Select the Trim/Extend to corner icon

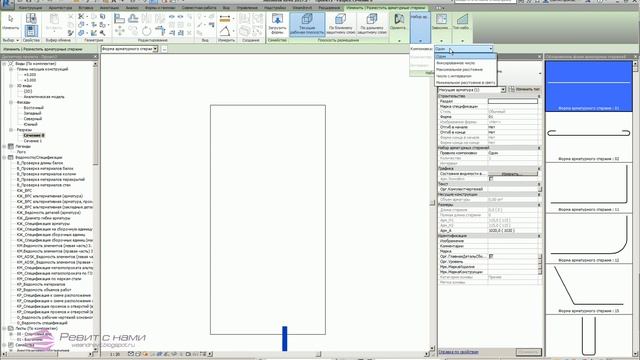pos(160,31)
